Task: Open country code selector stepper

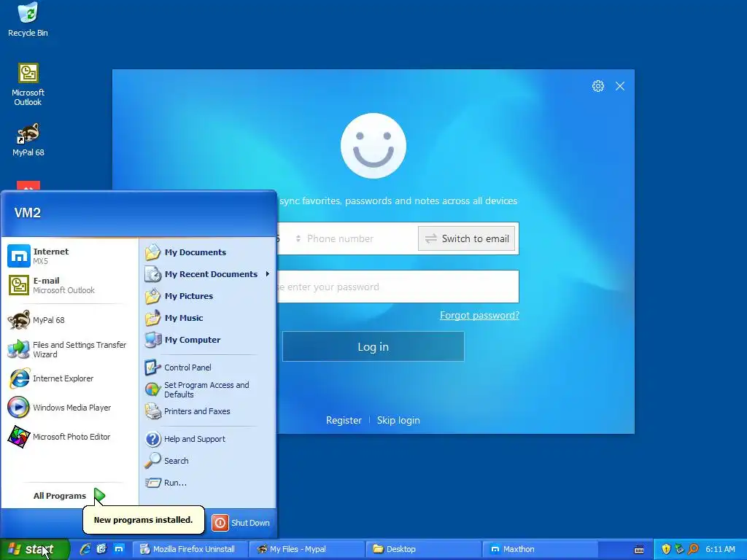Action: tap(298, 238)
